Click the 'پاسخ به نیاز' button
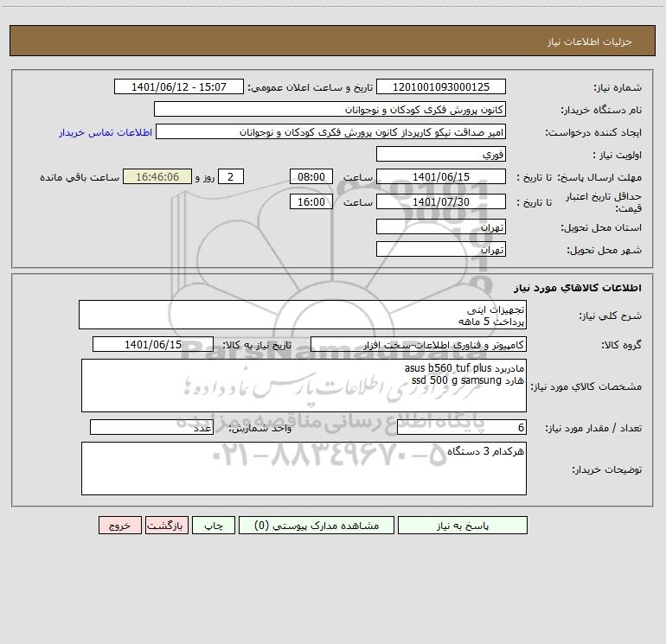Viewport: 666px width, 644px height. [x=463, y=525]
